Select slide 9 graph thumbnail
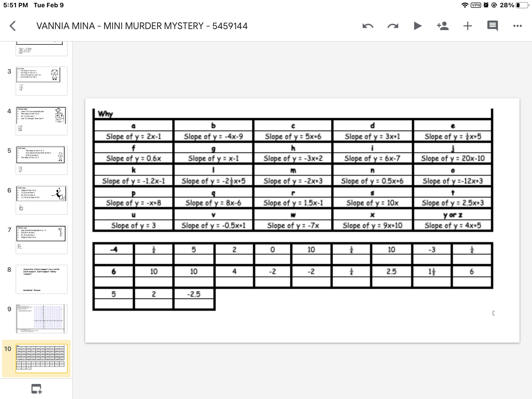This screenshot has height=399, width=532. point(42,318)
